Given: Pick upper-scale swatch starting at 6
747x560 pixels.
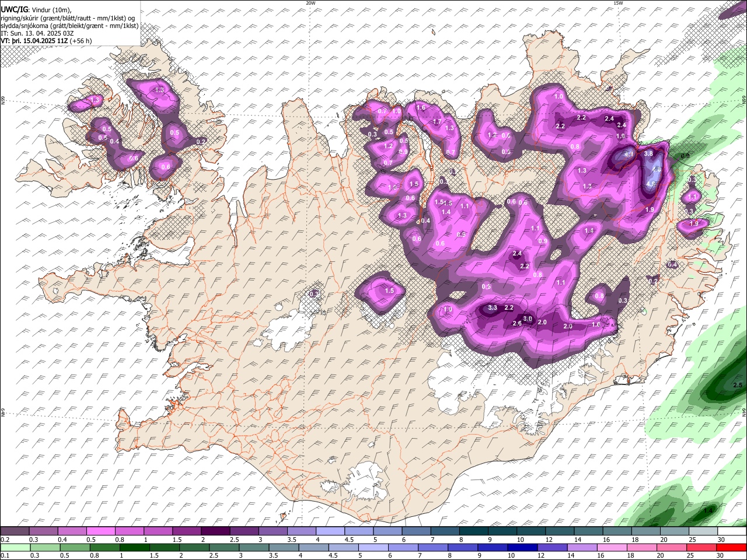Looking at the screenshot, I should tap(416, 531).
